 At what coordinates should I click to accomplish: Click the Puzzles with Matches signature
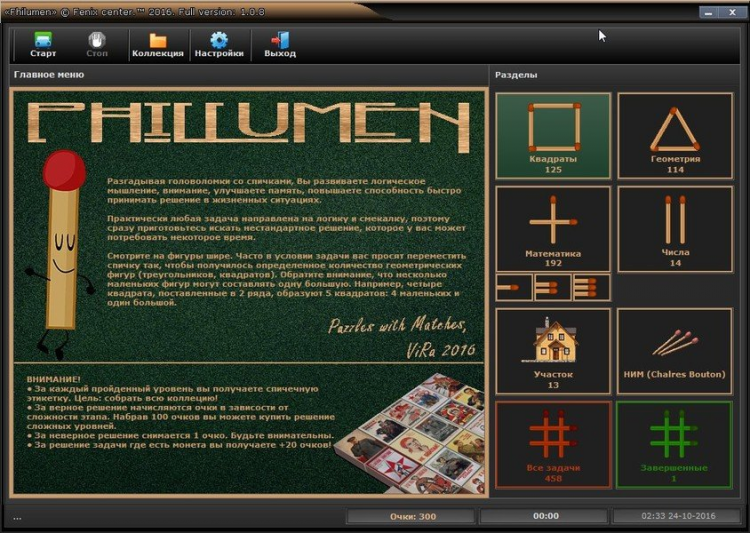click(397, 326)
